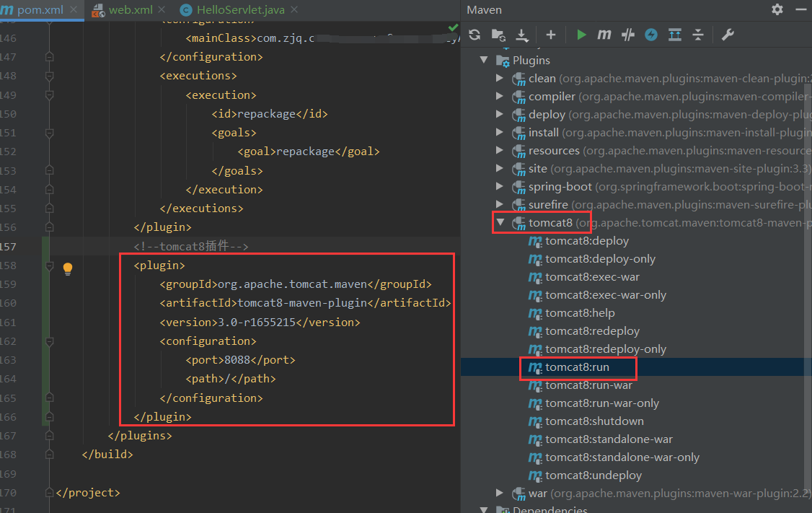812x513 pixels.
Task: Open Maven Settings wrench icon
Action: 728,35
